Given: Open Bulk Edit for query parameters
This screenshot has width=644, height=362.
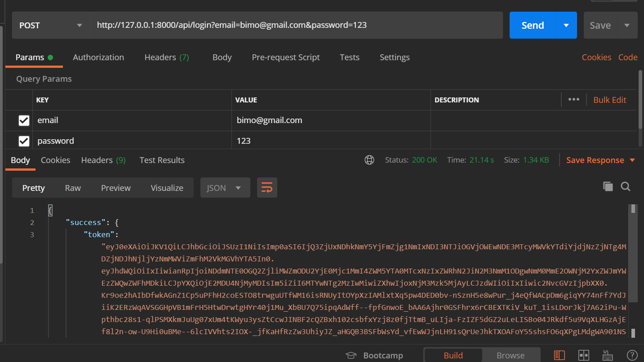Looking at the screenshot, I should [x=610, y=100].
